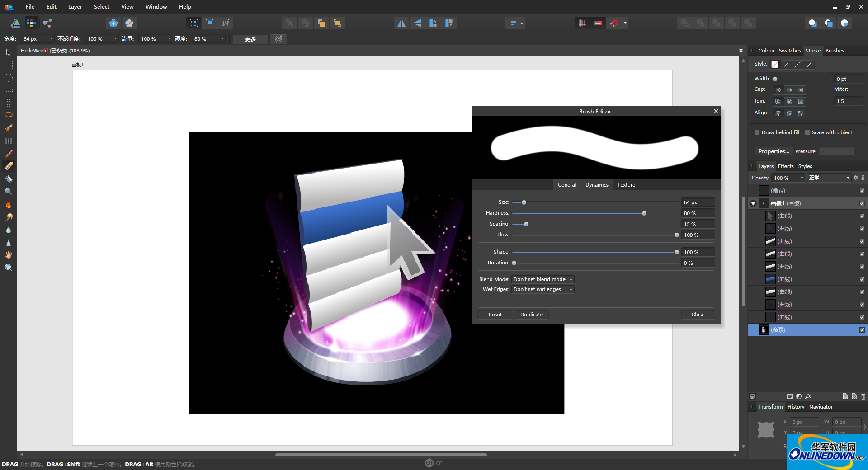The image size is (868, 470).
Task: Toggle visibility of blue (曲线) layer
Action: pyautogui.click(x=862, y=279)
